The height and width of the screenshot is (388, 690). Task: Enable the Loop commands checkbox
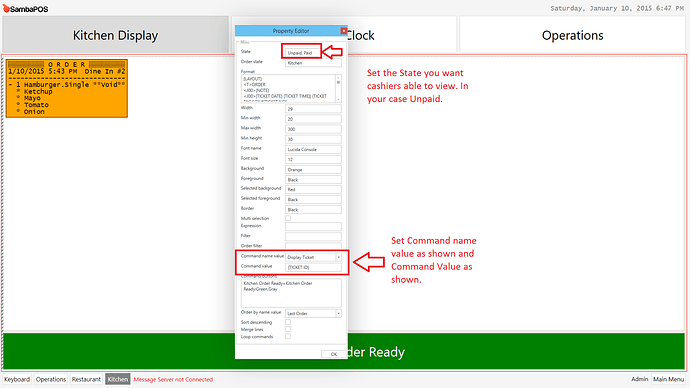click(288, 337)
